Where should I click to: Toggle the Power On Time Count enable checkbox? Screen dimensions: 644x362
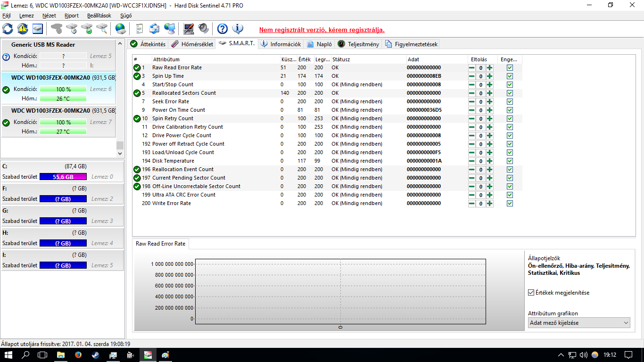510,110
